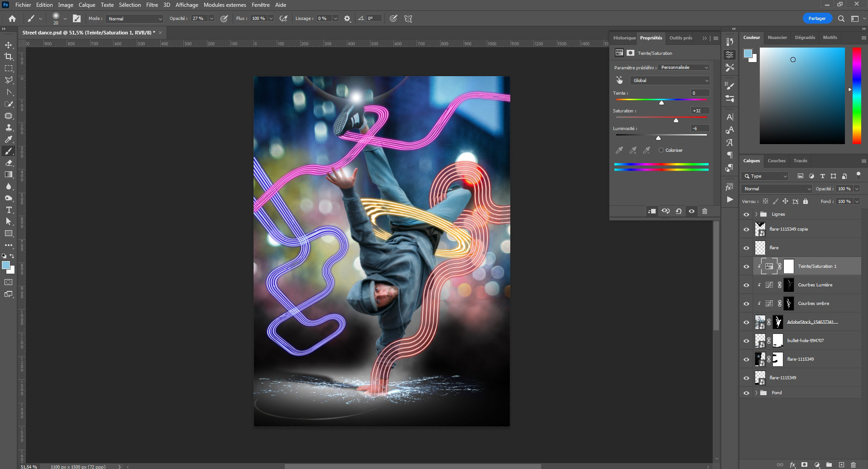Delete adjustment layer via Properties trash icon
Screen dimensions: 868x469
tap(705, 211)
